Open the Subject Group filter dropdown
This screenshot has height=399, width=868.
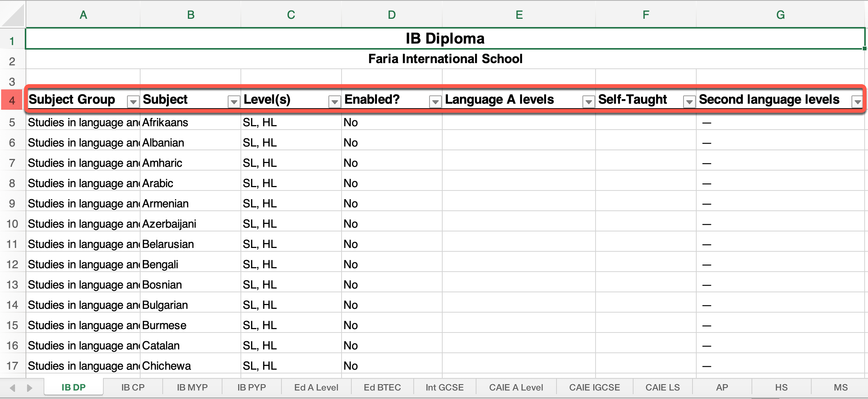point(133,101)
